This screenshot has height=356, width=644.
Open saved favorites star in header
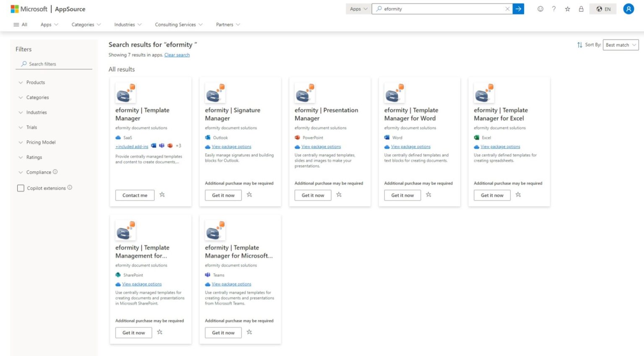[567, 9]
